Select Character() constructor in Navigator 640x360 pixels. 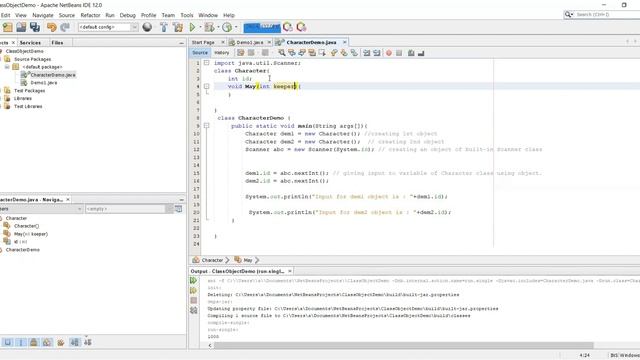tap(27, 226)
